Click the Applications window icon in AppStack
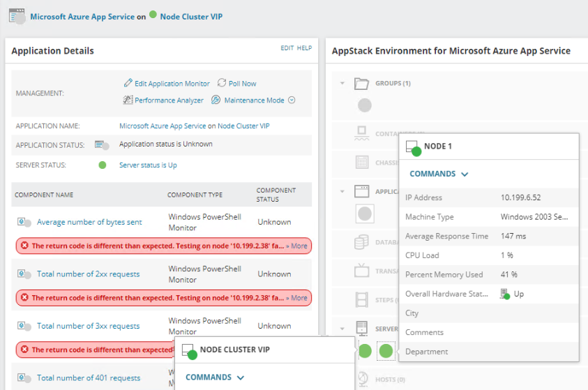 [x=362, y=191]
